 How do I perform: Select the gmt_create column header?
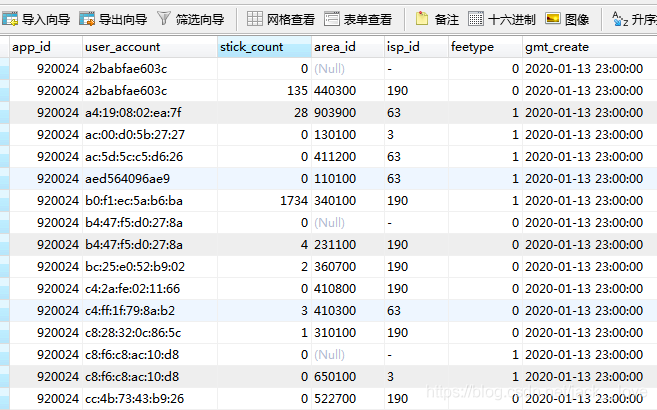[x=580, y=47]
